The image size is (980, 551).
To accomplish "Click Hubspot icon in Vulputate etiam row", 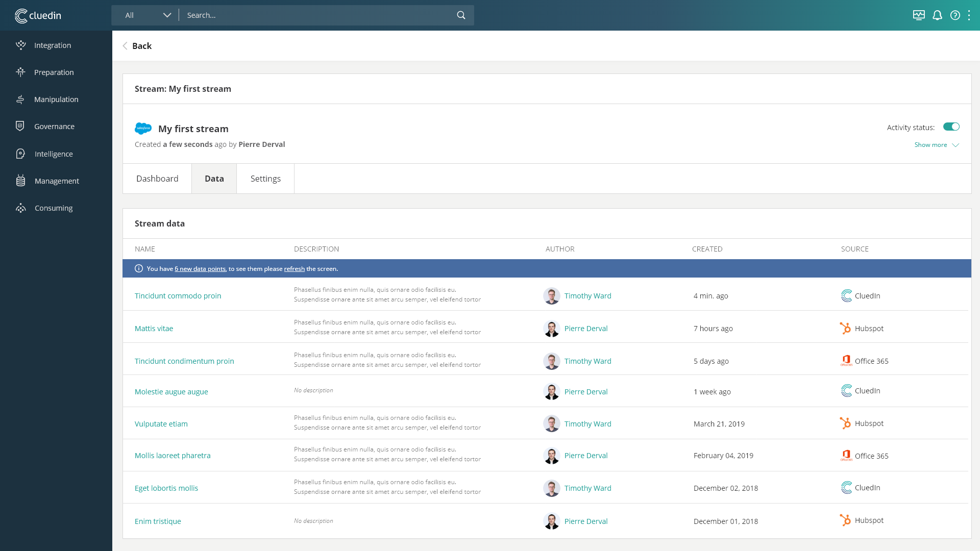I will [x=845, y=423].
